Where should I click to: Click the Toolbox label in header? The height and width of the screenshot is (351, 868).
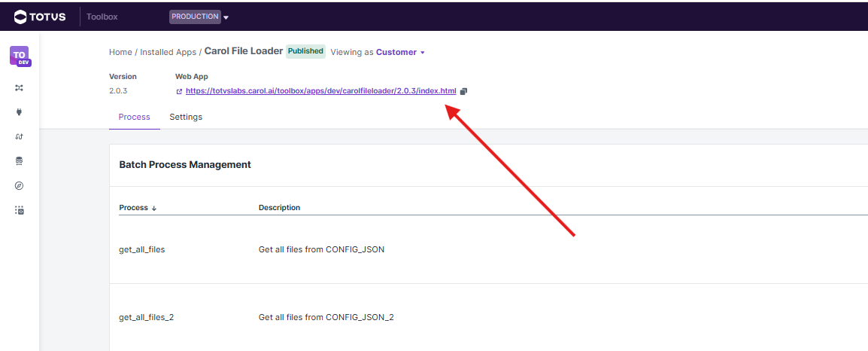click(102, 17)
